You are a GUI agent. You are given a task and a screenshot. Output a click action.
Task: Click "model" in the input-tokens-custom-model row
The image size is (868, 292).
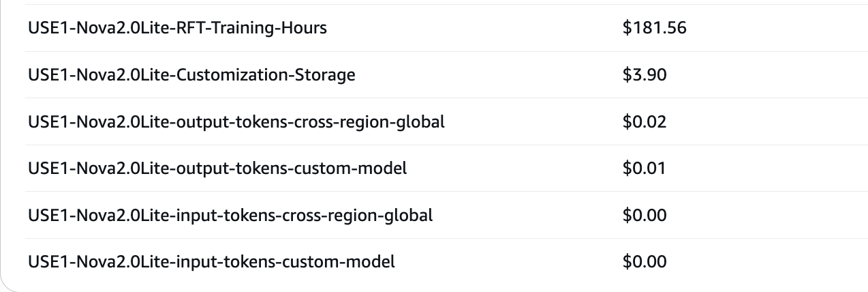(x=373, y=261)
